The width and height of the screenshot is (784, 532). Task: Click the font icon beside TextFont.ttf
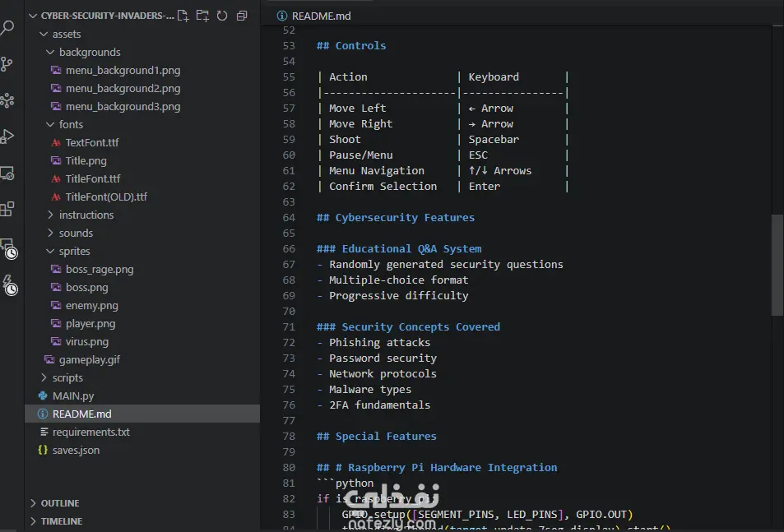pyautogui.click(x=56, y=142)
